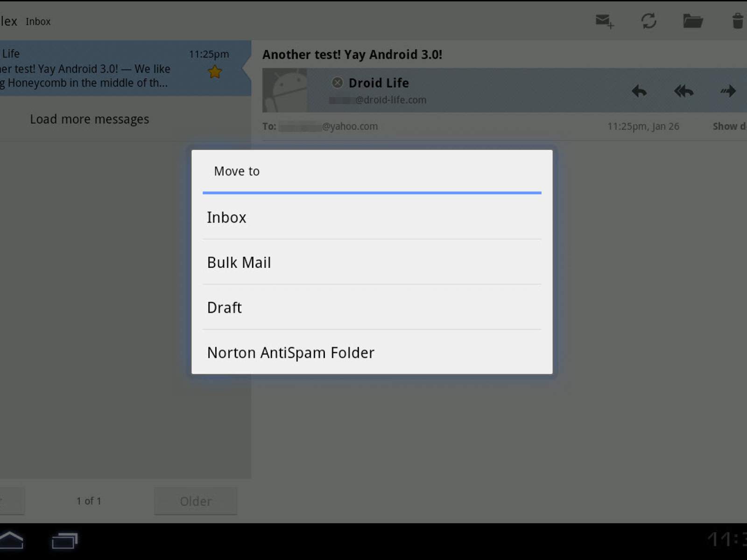The width and height of the screenshot is (747, 560).
Task: Tap the sender status badge icon
Action: [337, 83]
